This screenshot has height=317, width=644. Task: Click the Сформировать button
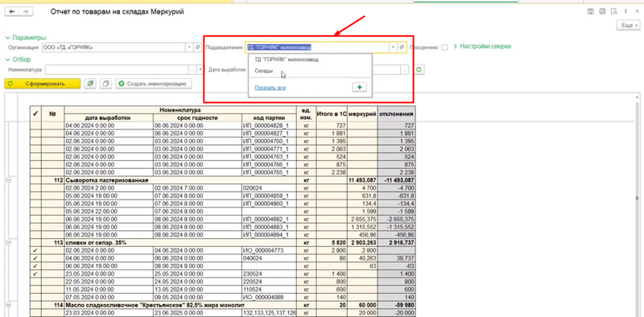43,84
